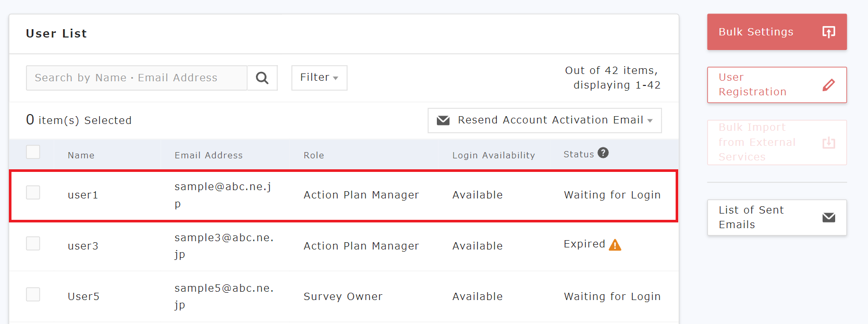Focus the Search by Name or Email field

[137, 78]
